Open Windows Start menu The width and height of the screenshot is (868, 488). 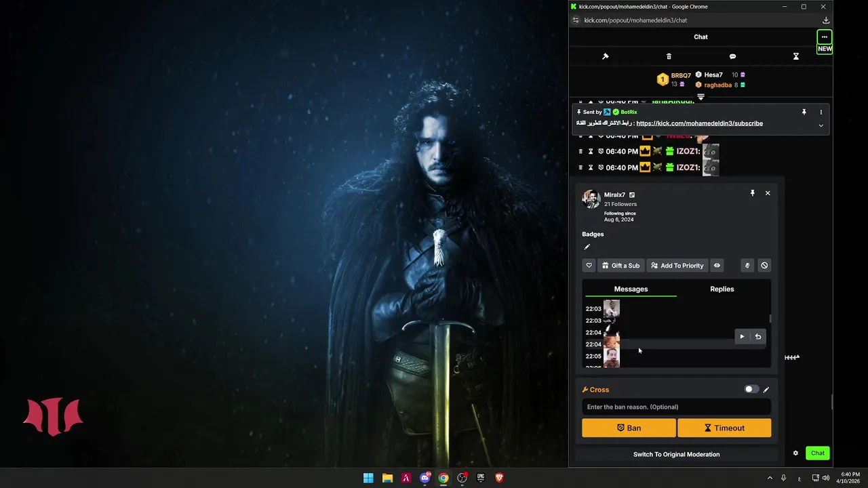(368, 478)
